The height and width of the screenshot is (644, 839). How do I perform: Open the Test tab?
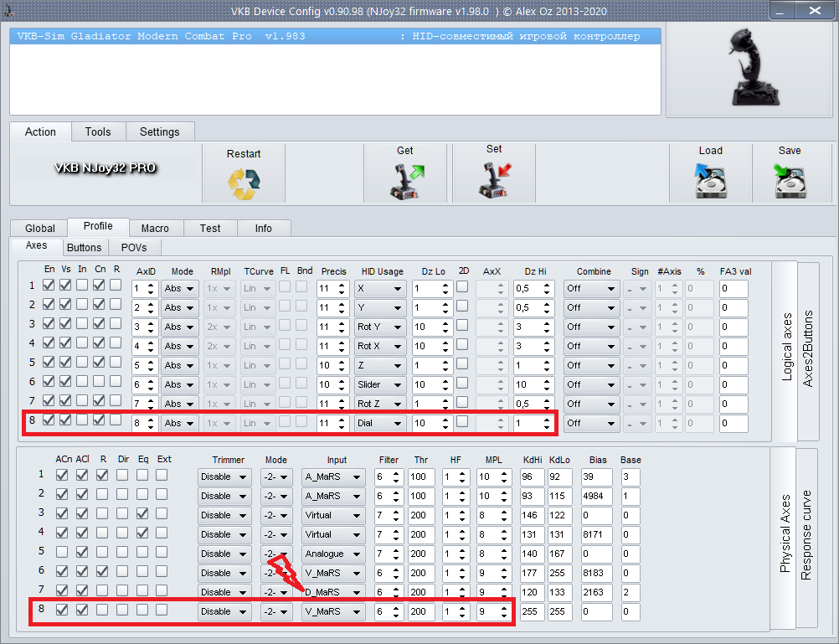(210, 228)
